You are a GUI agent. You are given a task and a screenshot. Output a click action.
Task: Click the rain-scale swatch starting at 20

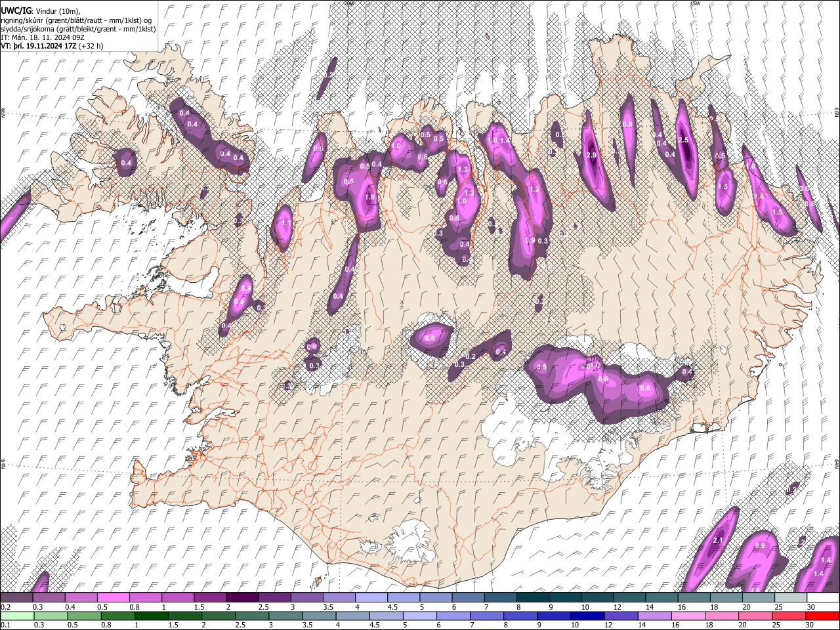click(x=755, y=616)
